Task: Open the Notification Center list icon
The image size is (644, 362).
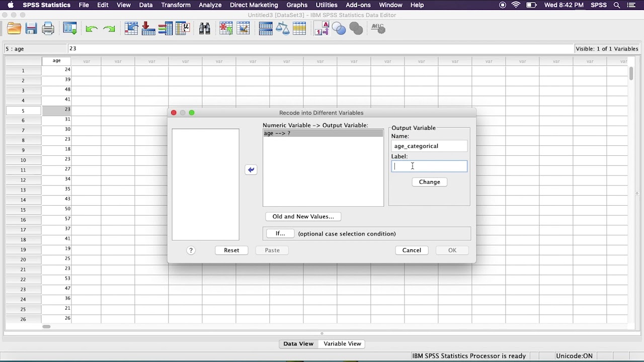Action: [632, 5]
